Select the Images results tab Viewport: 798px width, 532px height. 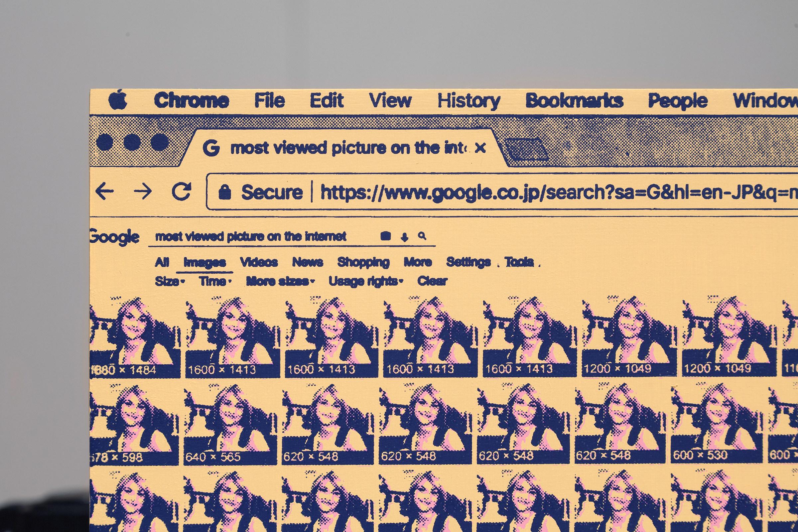204,262
